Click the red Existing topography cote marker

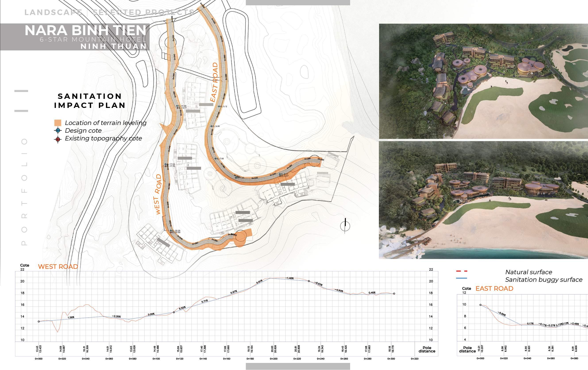[x=58, y=139]
